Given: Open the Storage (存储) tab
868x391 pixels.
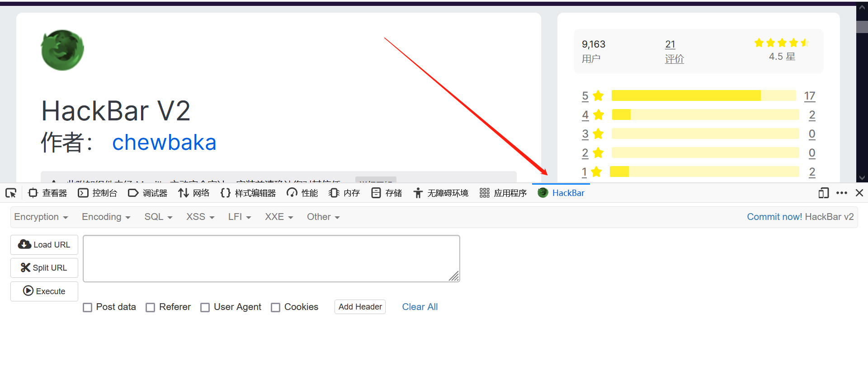Looking at the screenshot, I should click(387, 193).
